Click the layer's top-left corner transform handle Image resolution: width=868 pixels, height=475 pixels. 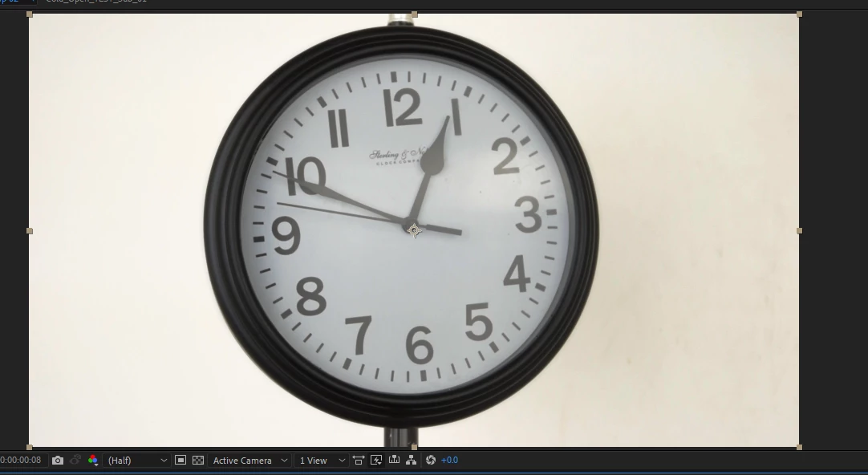click(30, 14)
